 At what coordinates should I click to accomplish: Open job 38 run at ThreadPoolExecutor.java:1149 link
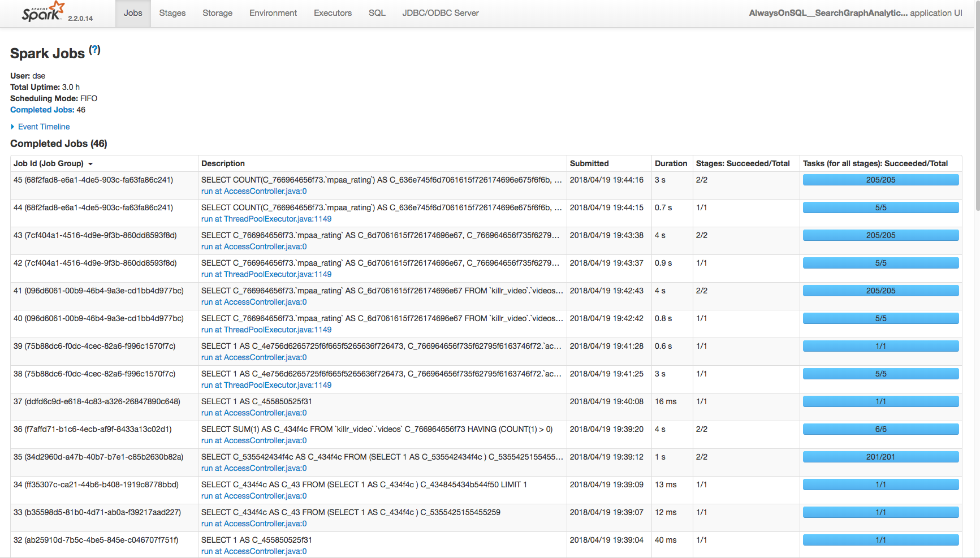[x=266, y=385]
